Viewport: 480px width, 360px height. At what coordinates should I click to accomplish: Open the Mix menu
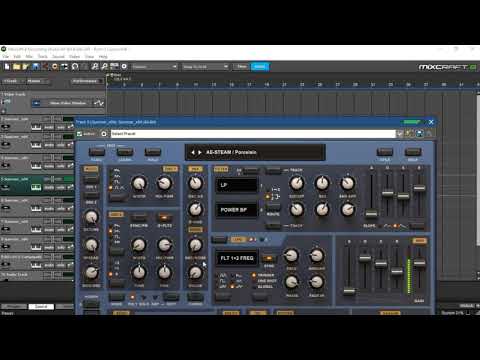tap(29, 57)
